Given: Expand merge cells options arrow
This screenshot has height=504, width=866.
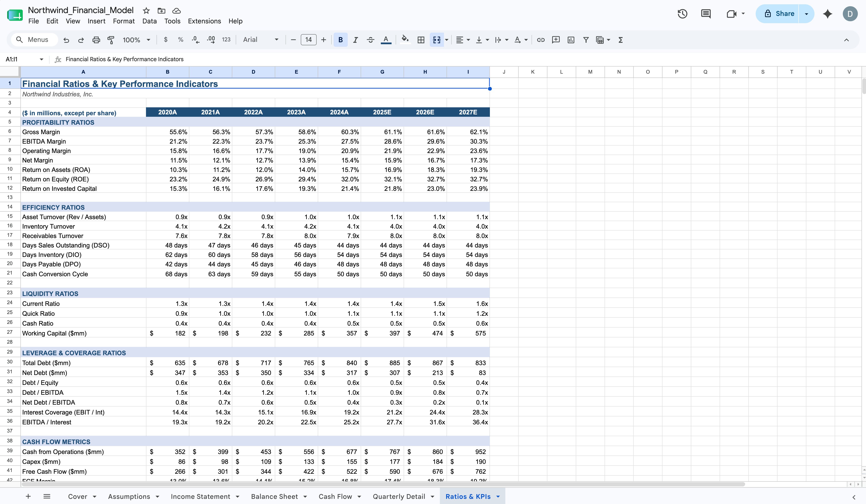Looking at the screenshot, I should (x=447, y=40).
